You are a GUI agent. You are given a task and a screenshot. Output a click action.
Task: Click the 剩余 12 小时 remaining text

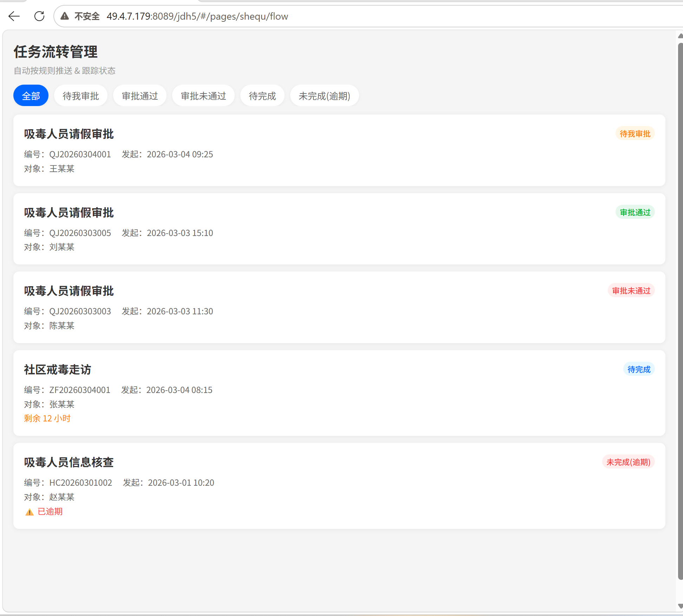click(47, 419)
